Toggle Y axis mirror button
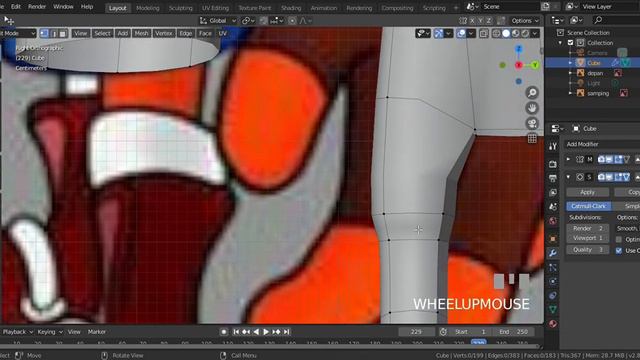Screen dimensions: 640x360 tap(481, 20)
